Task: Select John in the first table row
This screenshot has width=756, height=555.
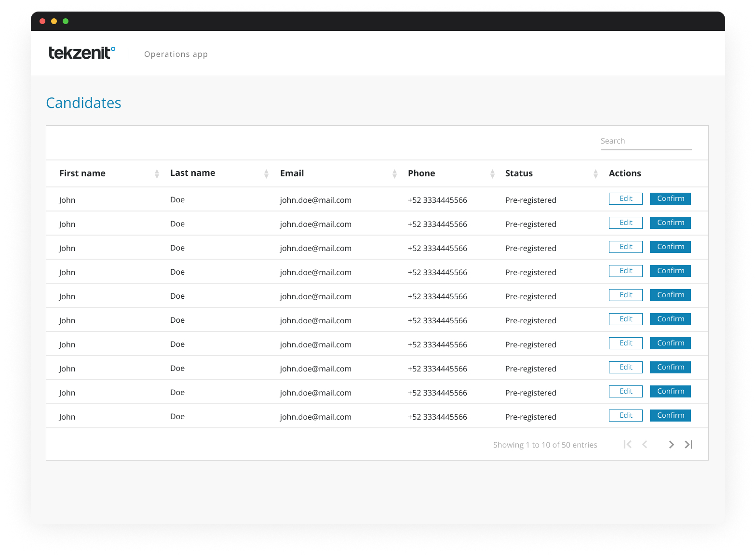Action: click(67, 200)
